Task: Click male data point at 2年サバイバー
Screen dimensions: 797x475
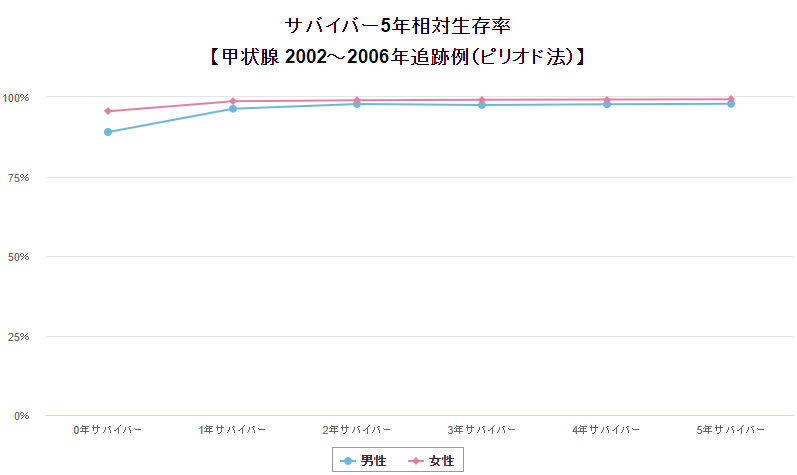Action: tap(357, 104)
